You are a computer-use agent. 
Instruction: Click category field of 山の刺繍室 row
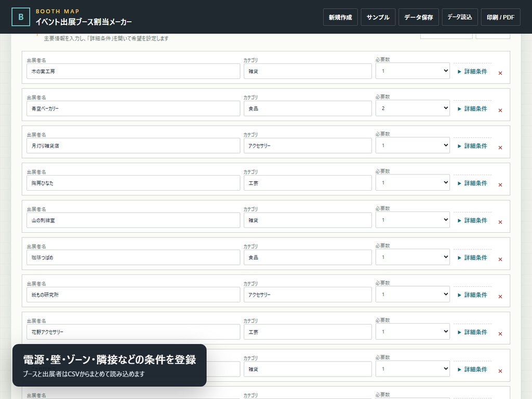coord(308,220)
